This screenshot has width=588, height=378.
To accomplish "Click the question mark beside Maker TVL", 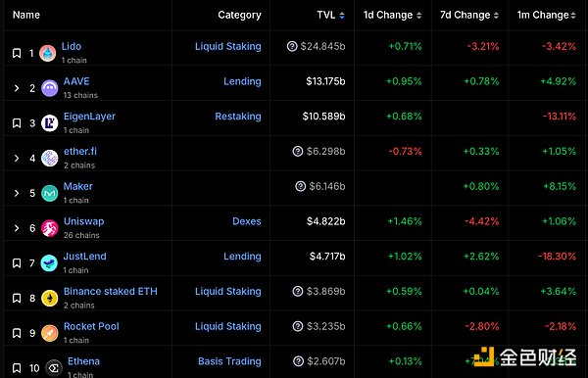I will click(301, 186).
